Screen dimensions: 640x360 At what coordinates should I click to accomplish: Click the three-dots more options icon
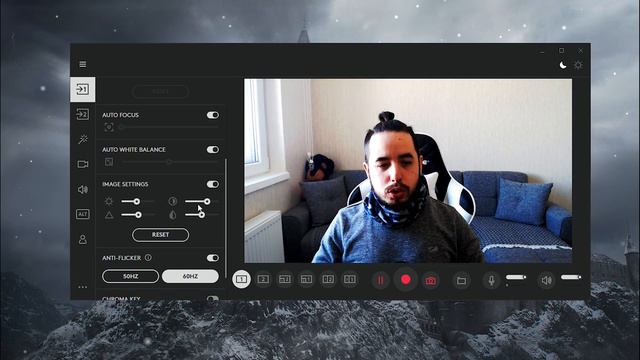83,287
